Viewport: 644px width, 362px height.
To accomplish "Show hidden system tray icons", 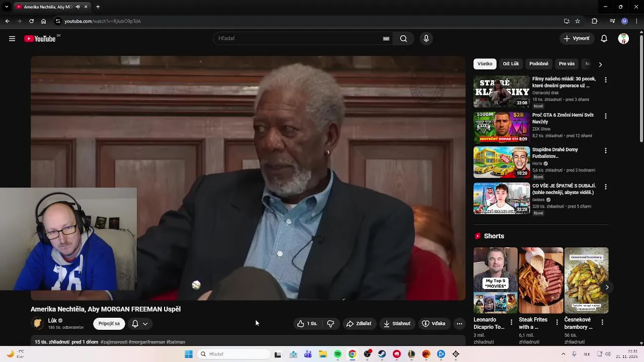I will point(563,354).
